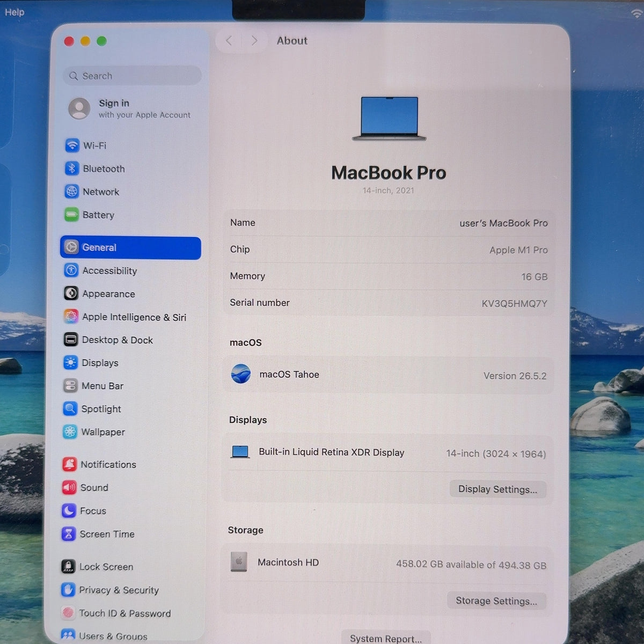Open the Appearance settings icon
Viewport: 644px width, 644px height.
71,294
